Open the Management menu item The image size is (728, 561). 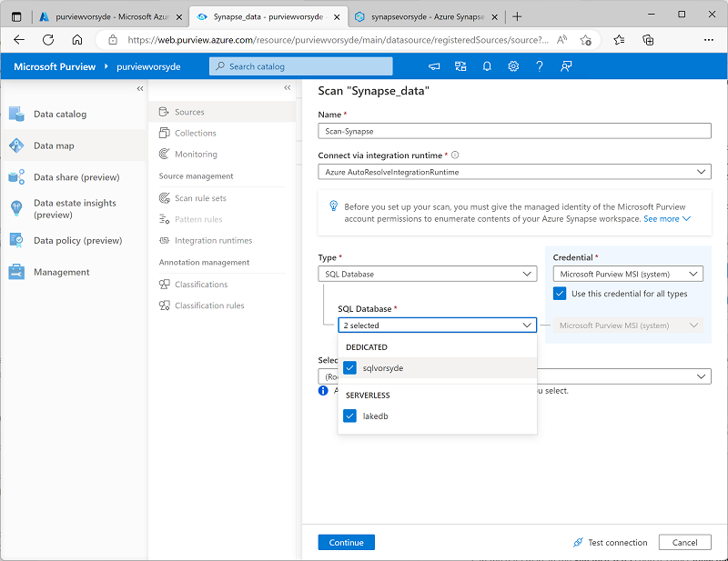coord(61,272)
